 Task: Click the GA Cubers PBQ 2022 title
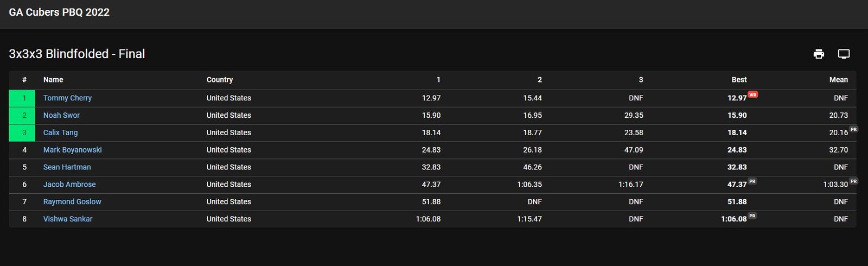point(59,12)
